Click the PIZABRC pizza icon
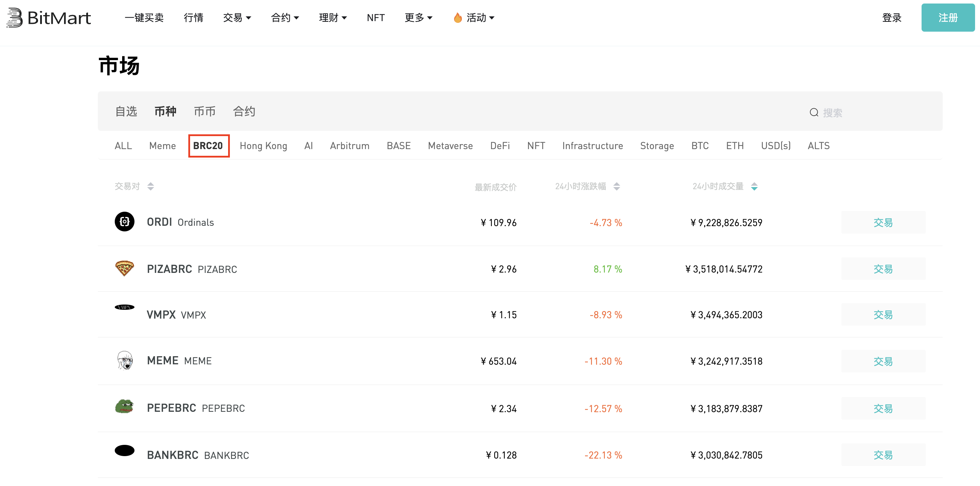 tap(124, 269)
